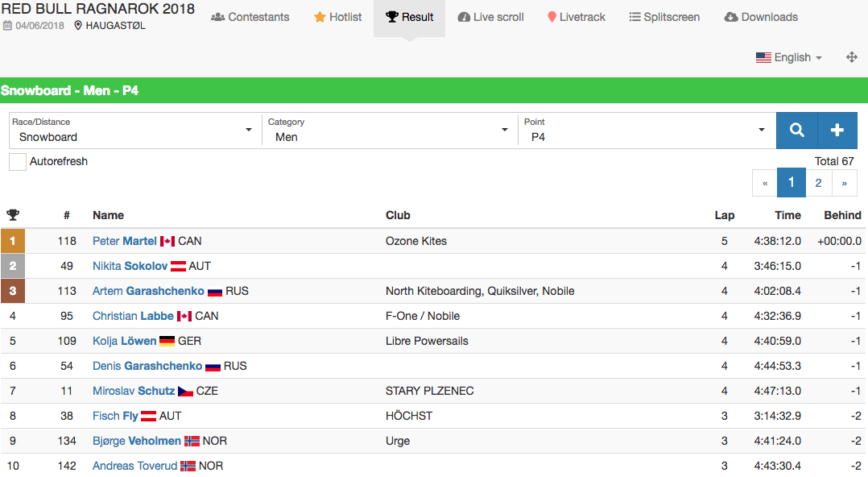Click the RED BULL RAGNAROK 2018 title
This screenshot has width=868, height=477.
pyautogui.click(x=98, y=9)
